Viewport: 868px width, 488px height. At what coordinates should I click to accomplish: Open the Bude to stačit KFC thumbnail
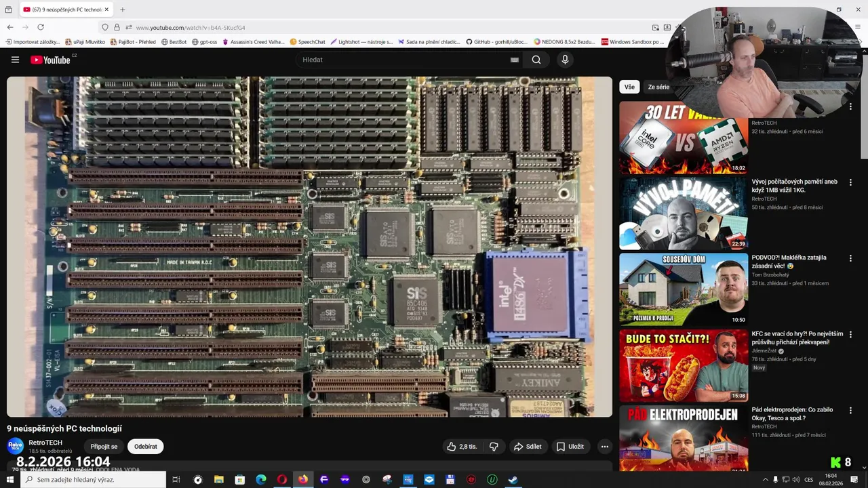pyautogui.click(x=684, y=365)
